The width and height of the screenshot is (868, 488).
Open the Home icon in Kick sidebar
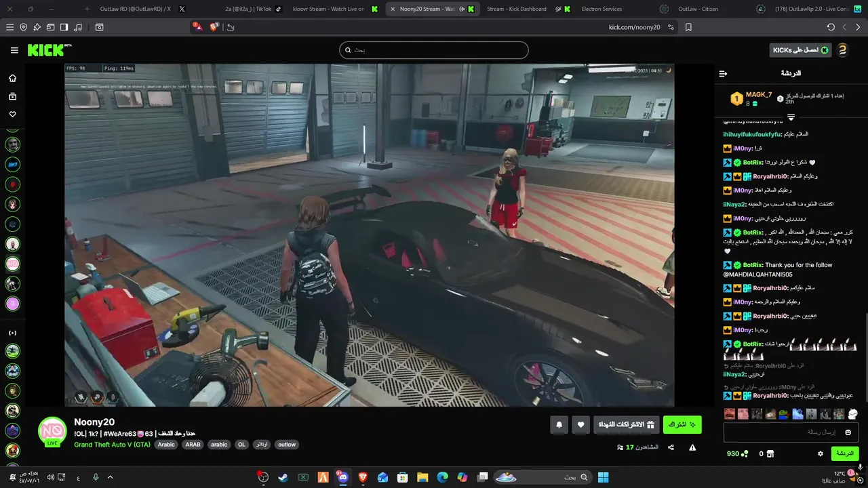pos(12,78)
